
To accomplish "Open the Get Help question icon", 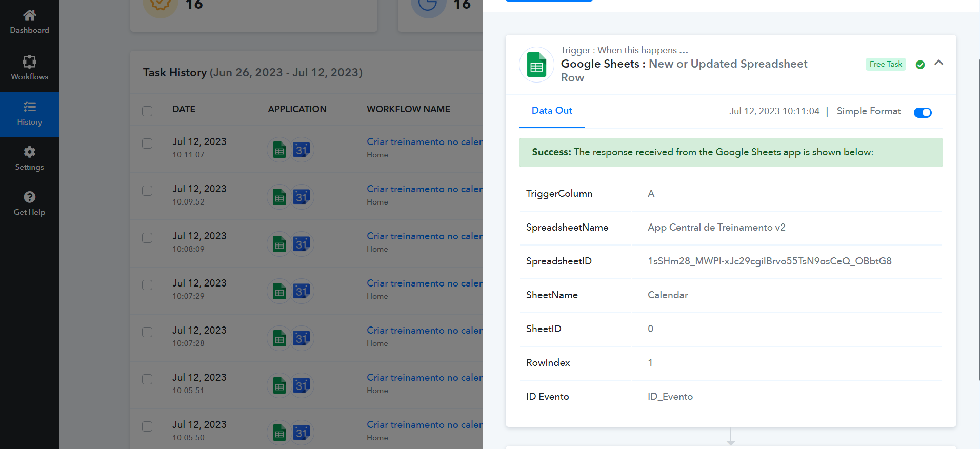I will coord(29,197).
